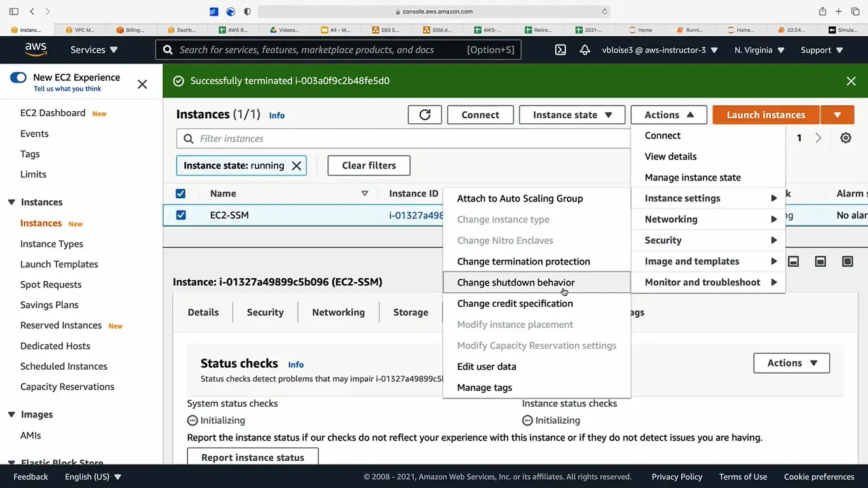Remove the 'Instance state: running' filter
The width and height of the screenshot is (868, 488).
(x=296, y=165)
